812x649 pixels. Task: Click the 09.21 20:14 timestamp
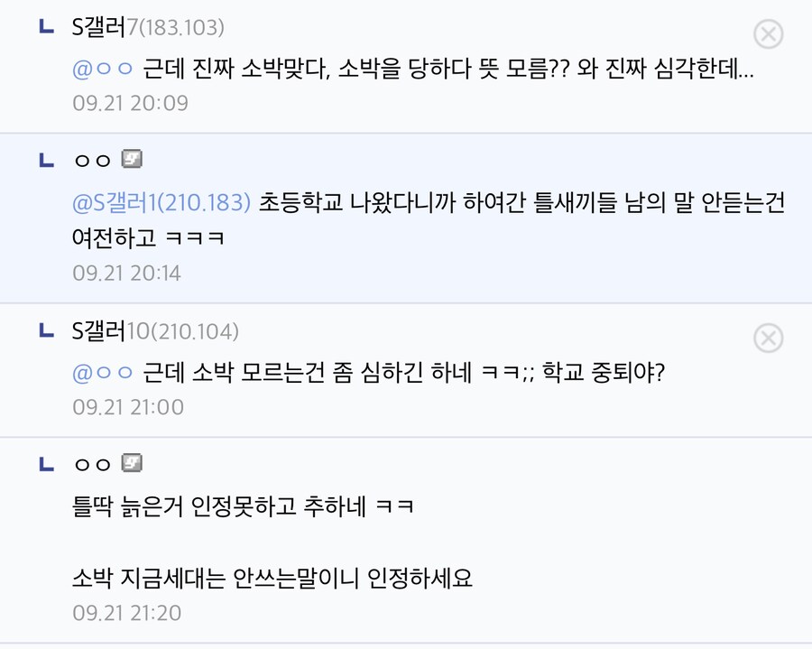(x=127, y=273)
